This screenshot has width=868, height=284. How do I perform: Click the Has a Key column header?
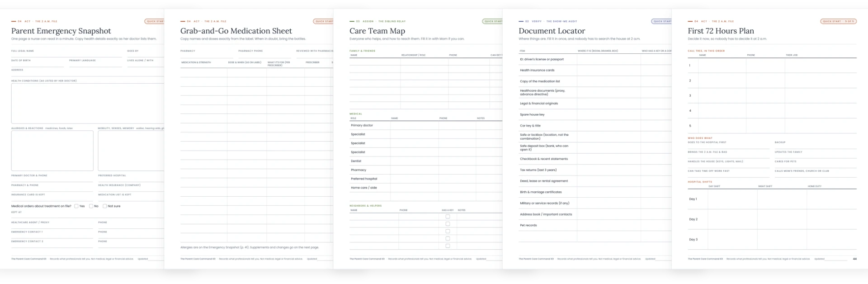coord(448,210)
